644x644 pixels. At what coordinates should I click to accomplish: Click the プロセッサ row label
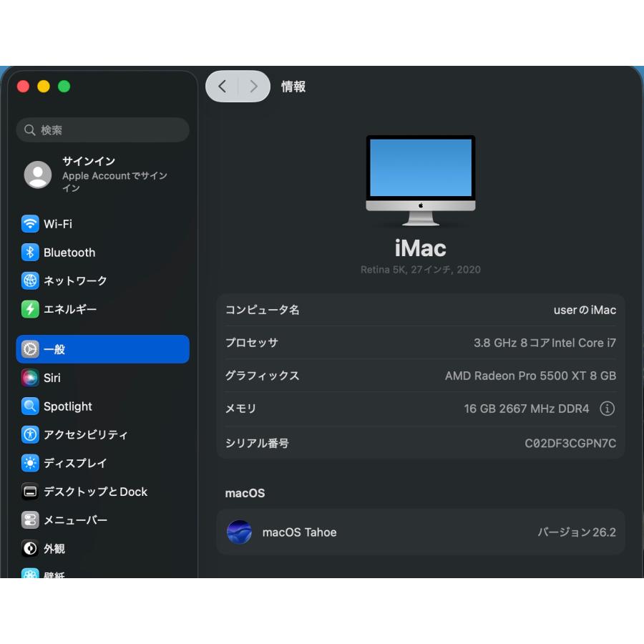251,343
